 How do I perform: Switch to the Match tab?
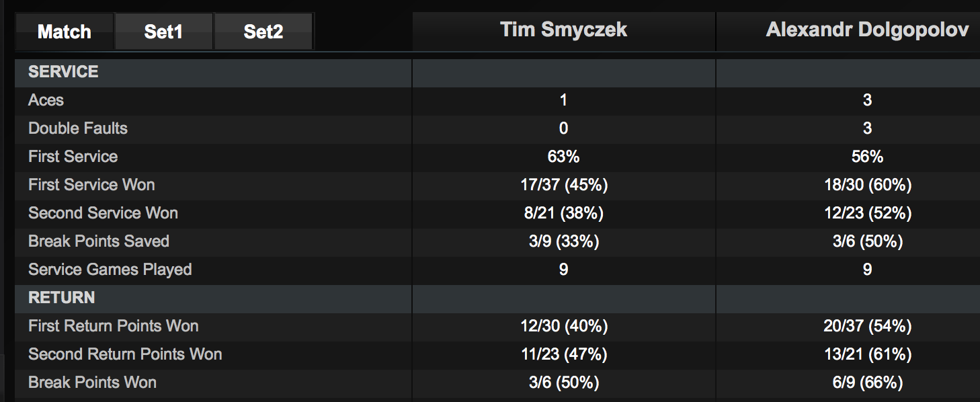[65, 32]
